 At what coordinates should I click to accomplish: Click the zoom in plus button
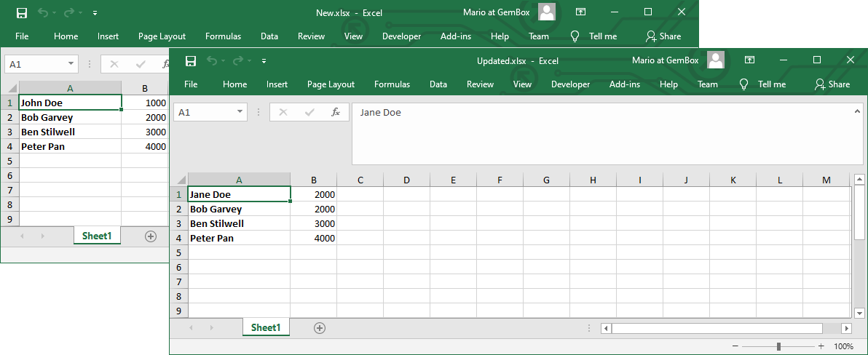tap(821, 347)
